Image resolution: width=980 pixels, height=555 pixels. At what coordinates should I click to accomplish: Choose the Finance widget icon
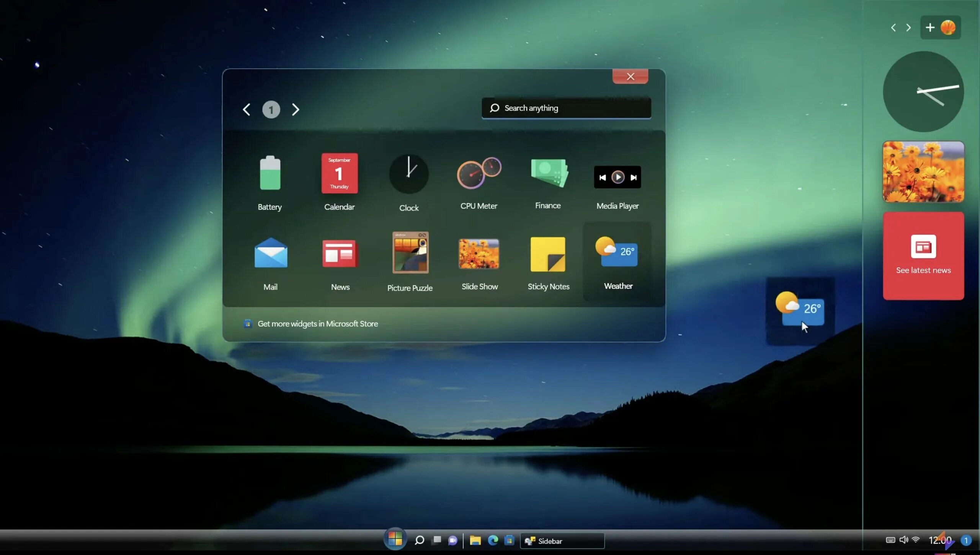548,173
